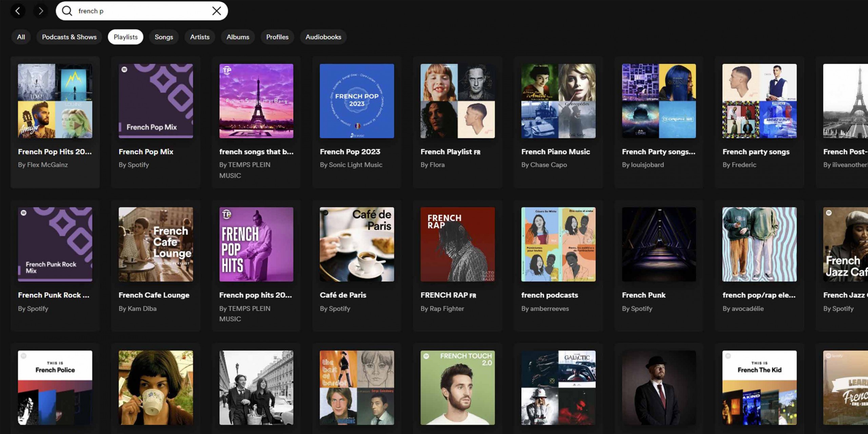Click 'By Rap Fighter' author text
The height and width of the screenshot is (434, 868).
pyautogui.click(x=442, y=309)
